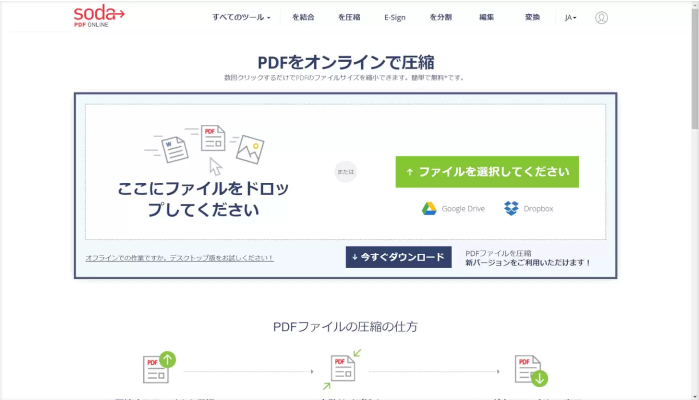Screen dimensions: 699x400
Task: Go to the を分割 menu item
Action: click(x=441, y=17)
